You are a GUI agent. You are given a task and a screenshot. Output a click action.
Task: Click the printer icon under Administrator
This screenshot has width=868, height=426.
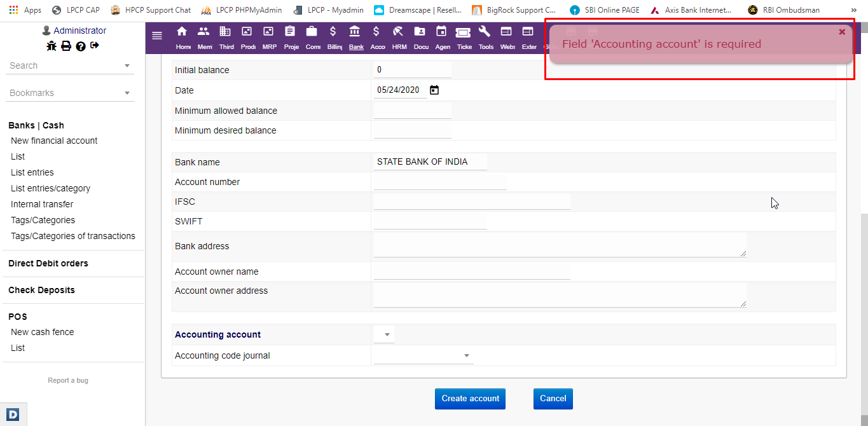65,46
